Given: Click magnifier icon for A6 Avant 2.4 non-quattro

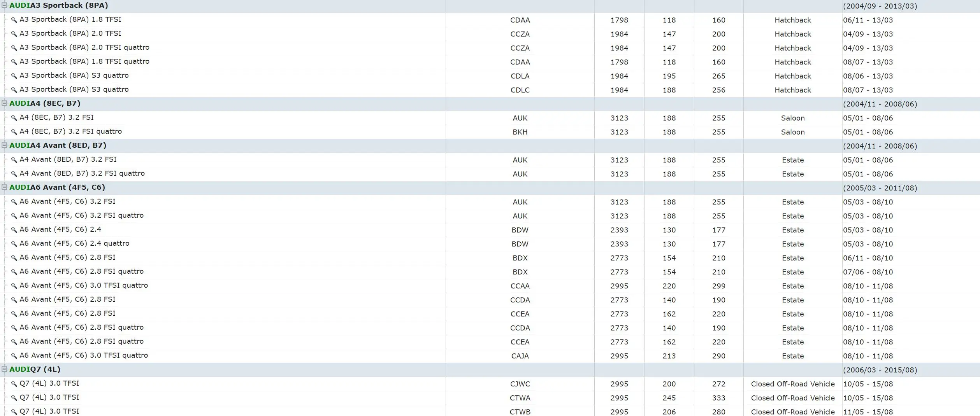Looking at the screenshot, I should coord(14,230).
